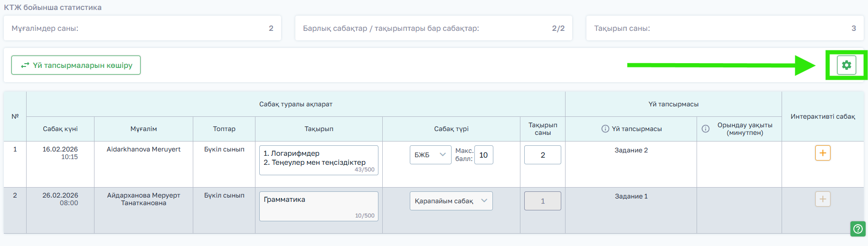Open the БЖБ lesson type dropdown
Image resolution: width=868 pixels, height=246 pixels.
(x=430, y=155)
